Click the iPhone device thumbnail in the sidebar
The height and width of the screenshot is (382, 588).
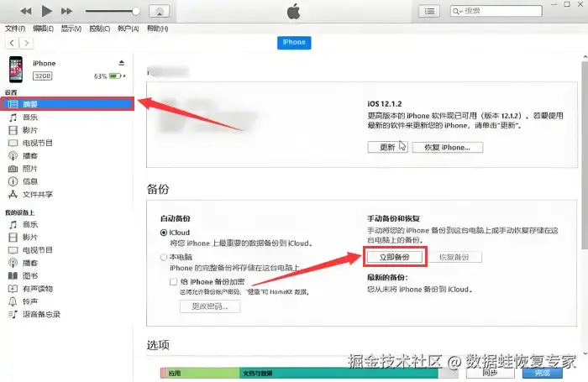tap(16, 70)
